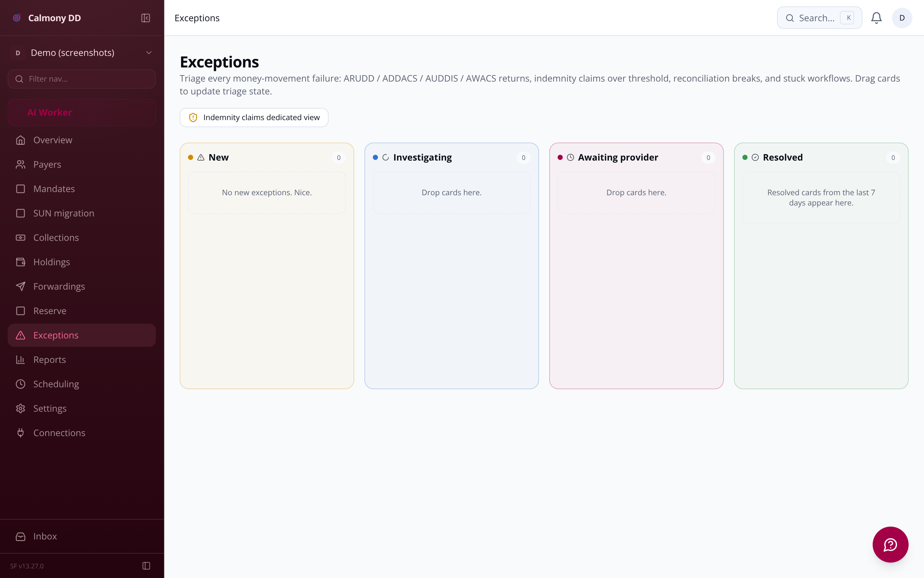Click the SUN migration icon
Viewport: 924px width, 578px height.
[21, 213]
